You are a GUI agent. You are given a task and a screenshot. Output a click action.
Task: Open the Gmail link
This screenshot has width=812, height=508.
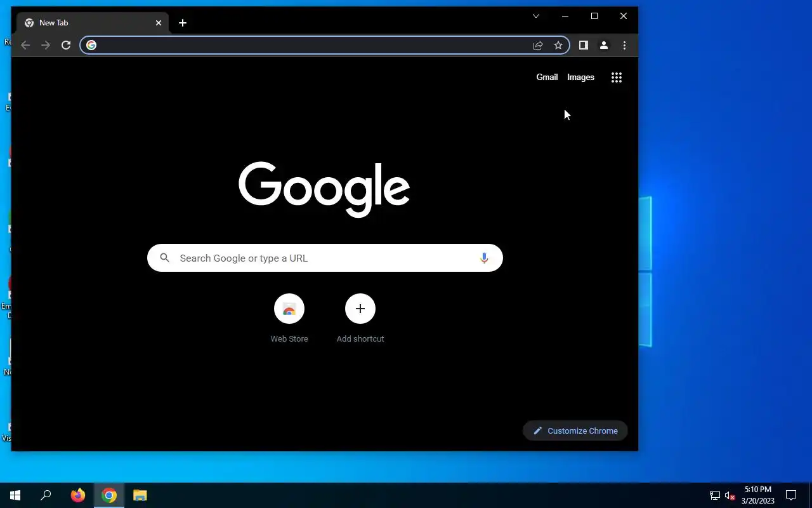547,77
